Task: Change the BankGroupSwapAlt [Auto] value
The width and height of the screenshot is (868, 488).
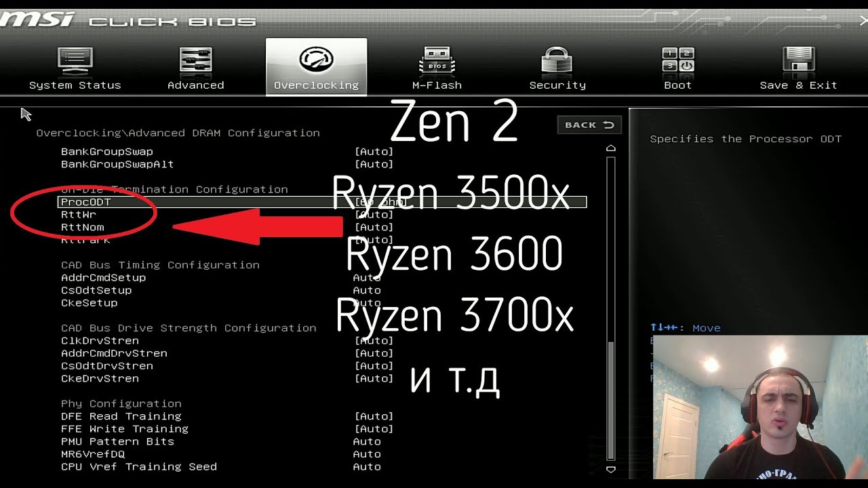Action: point(374,164)
